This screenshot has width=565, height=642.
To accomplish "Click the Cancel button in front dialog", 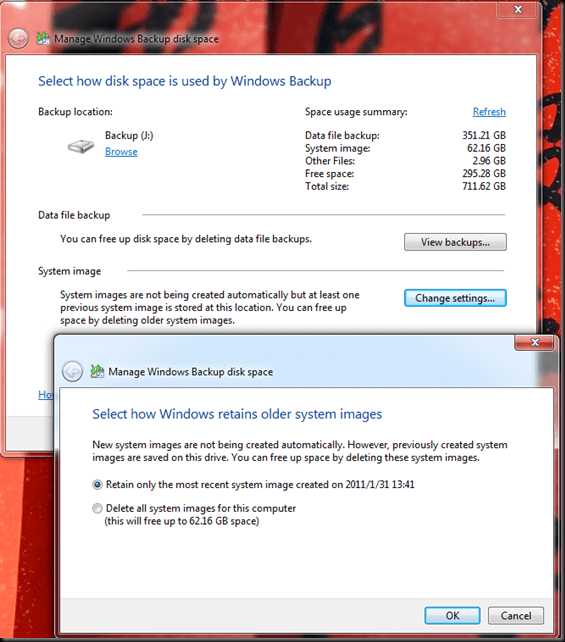I will click(x=516, y=616).
